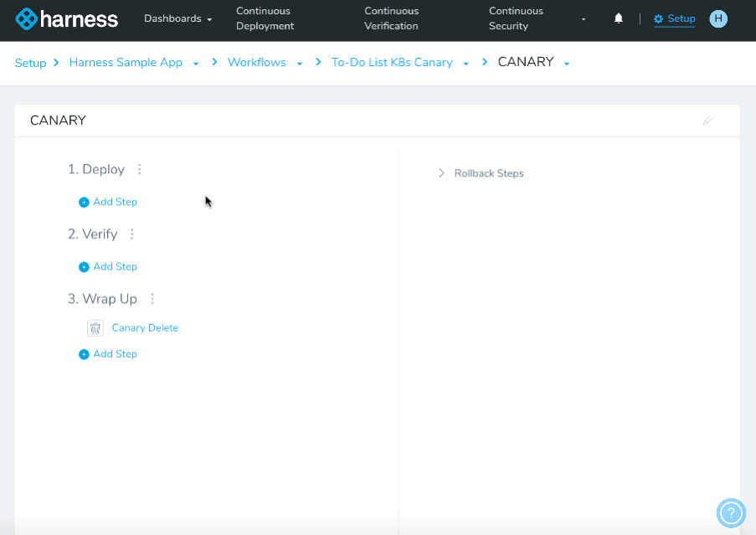
Task: Open the Harness Sample App breadcrumb dropdown
Action: pos(196,64)
